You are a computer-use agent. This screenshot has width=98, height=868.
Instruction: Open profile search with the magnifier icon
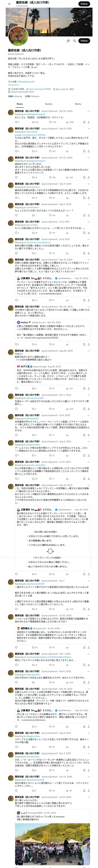tap(74, 41)
